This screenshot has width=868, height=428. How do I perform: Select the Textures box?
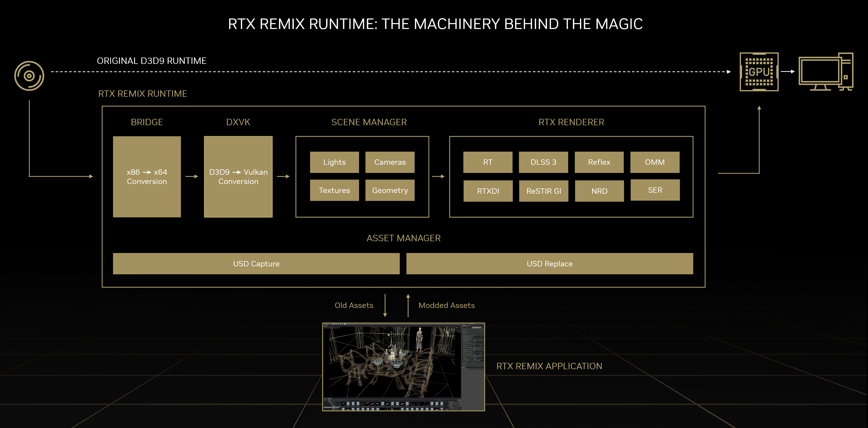334,190
